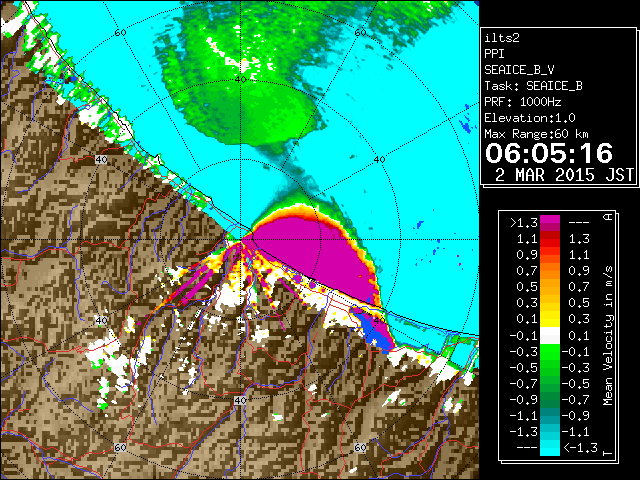Click the PRF: 1000Hz value
The width and height of the screenshot is (640, 480).
523,102
